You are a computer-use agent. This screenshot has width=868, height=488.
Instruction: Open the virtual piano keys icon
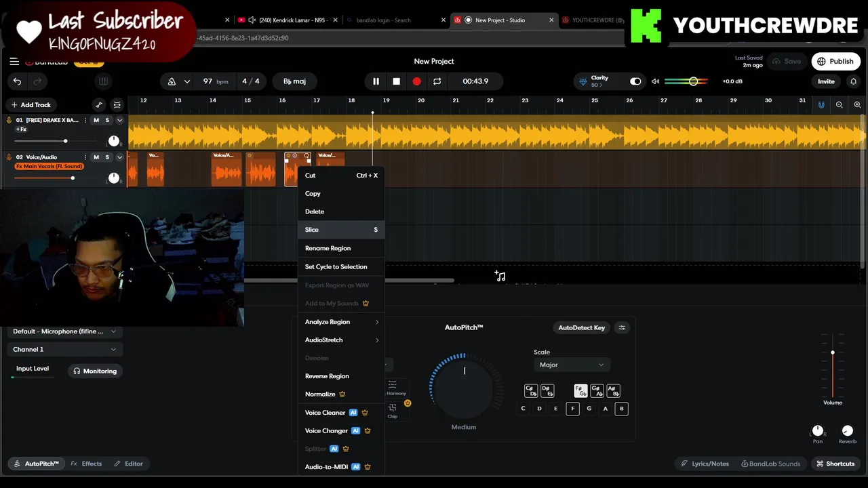pyautogui.click(x=103, y=81)
